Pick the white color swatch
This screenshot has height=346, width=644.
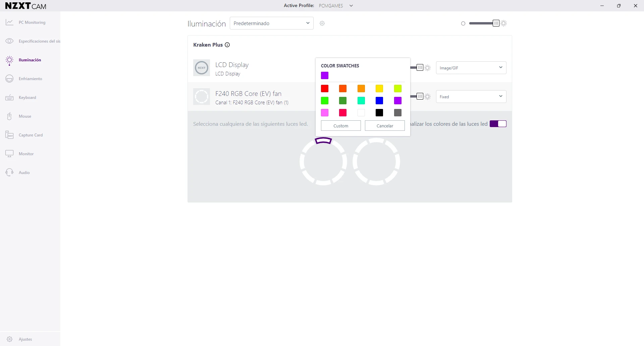361,113
